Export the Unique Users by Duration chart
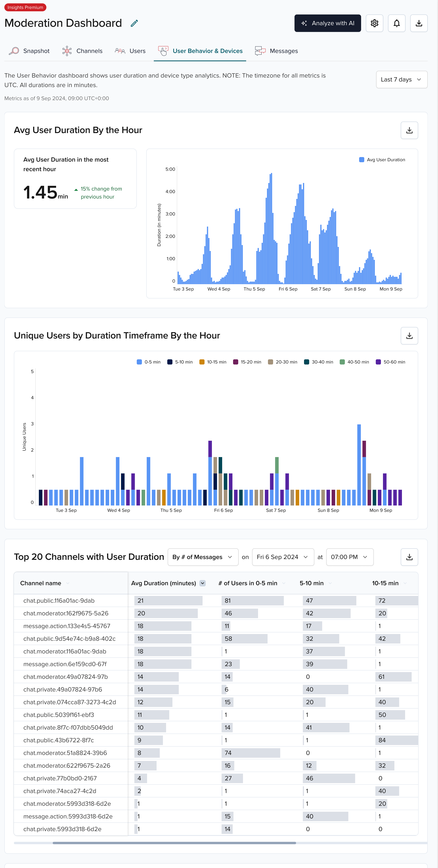 (409, 336)
